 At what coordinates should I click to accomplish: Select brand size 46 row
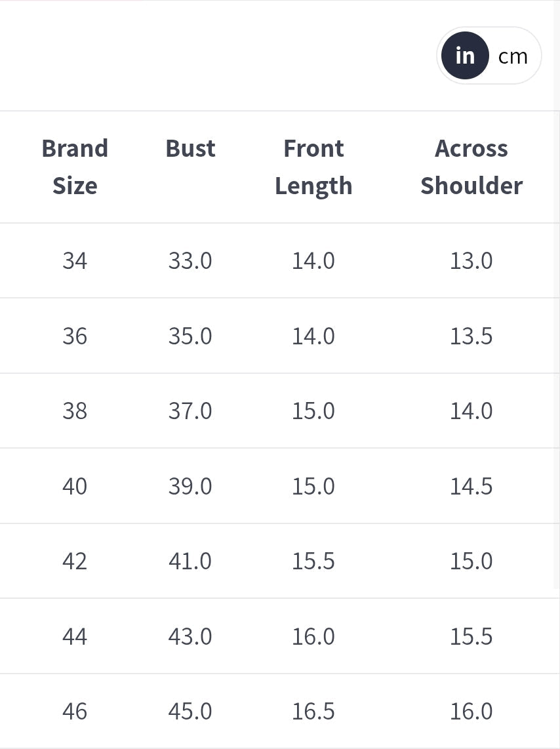[75, 711]
